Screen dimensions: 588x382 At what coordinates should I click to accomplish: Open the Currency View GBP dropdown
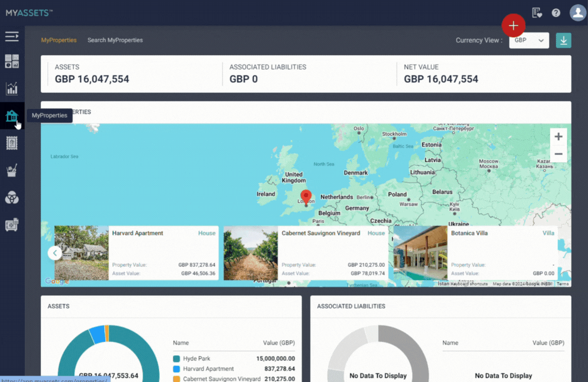tap(529, 40)
